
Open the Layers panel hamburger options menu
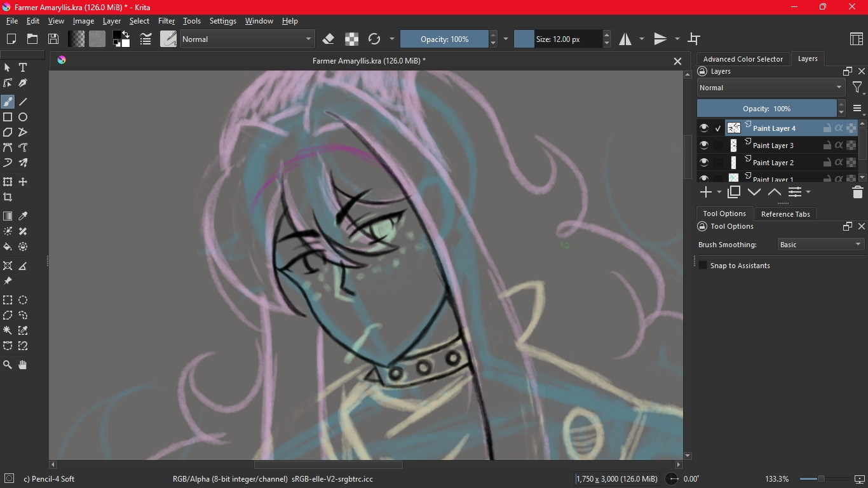tap(857, 109)
